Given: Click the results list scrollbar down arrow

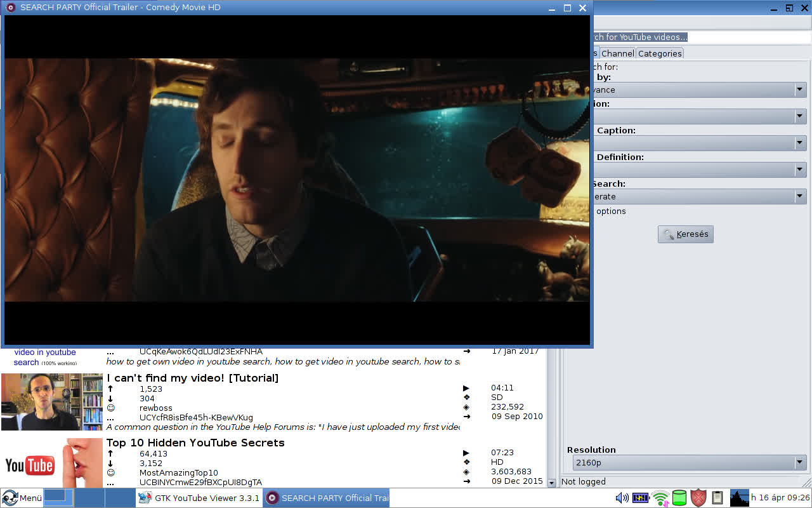Looking at the screenshot, I should [551, 483].
